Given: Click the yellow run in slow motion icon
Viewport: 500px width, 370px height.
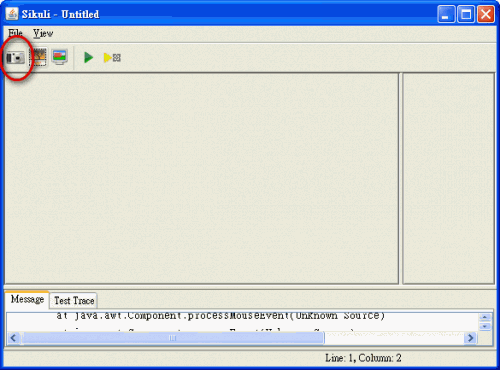Looking at the screenshot, I should (x=112, y=58).
